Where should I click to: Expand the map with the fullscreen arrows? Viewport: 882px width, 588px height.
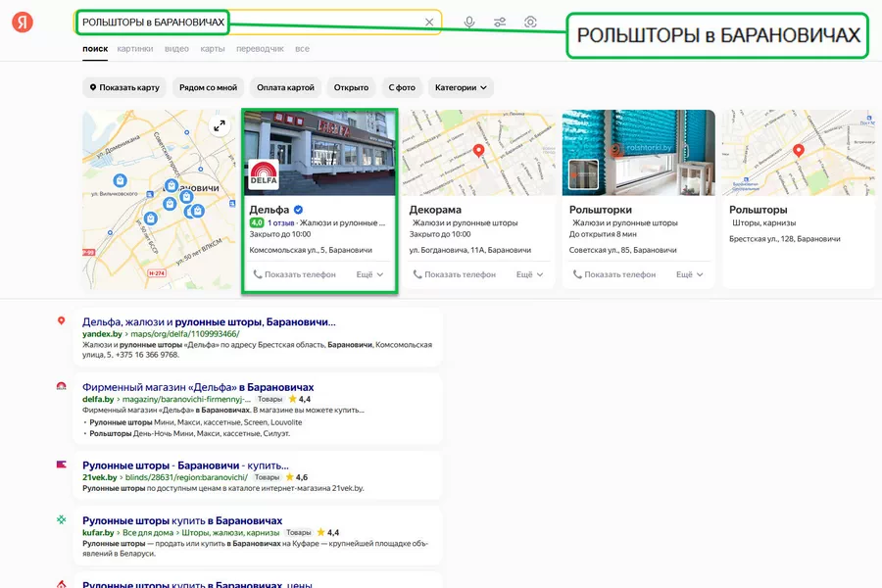click(x=220, y=125)
